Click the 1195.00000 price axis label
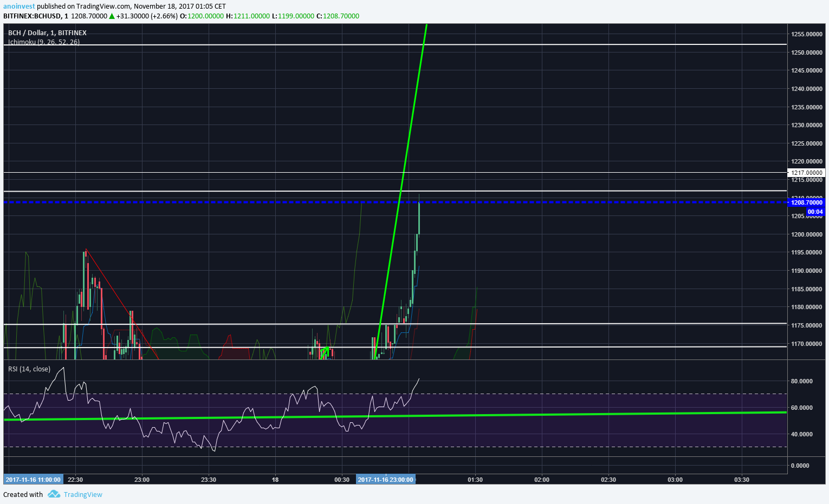 click(807, 252)
